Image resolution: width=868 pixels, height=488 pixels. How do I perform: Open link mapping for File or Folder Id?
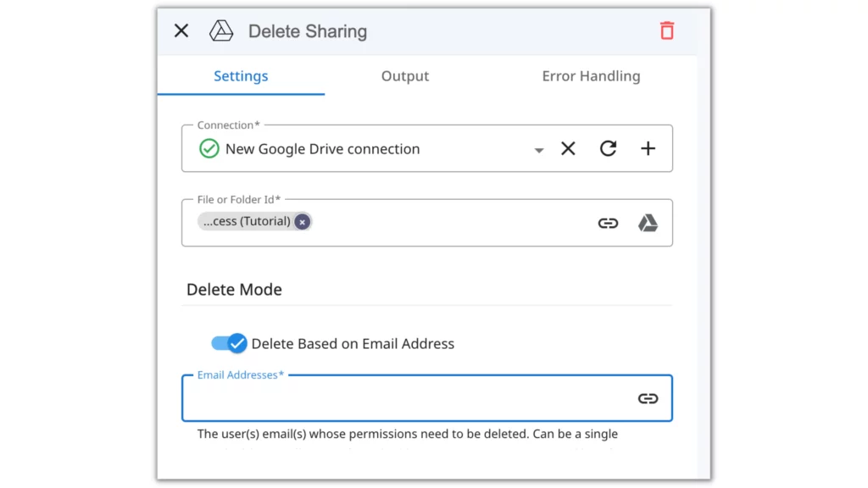click(608, 223)
